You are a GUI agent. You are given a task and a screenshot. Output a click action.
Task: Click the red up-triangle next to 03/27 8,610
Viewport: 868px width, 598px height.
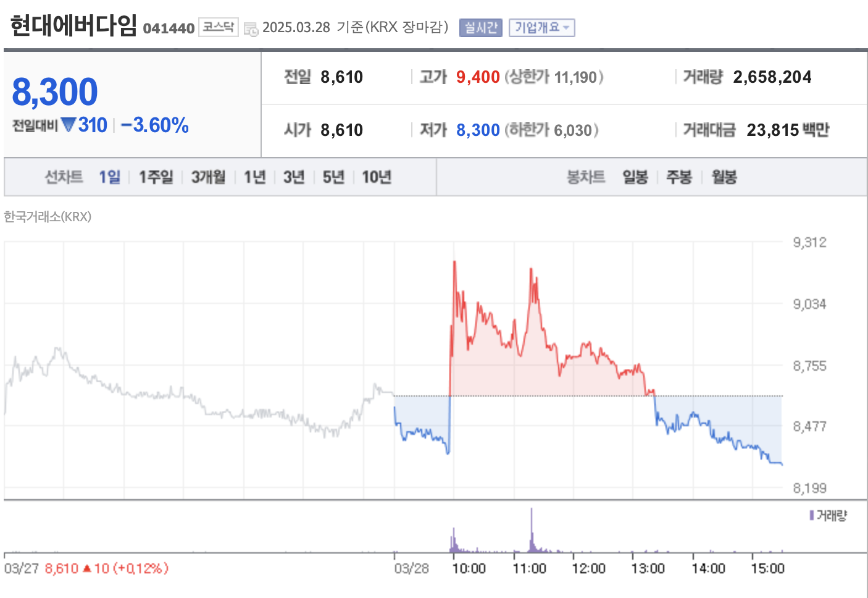pyautogui.click(x=87, y=568)
